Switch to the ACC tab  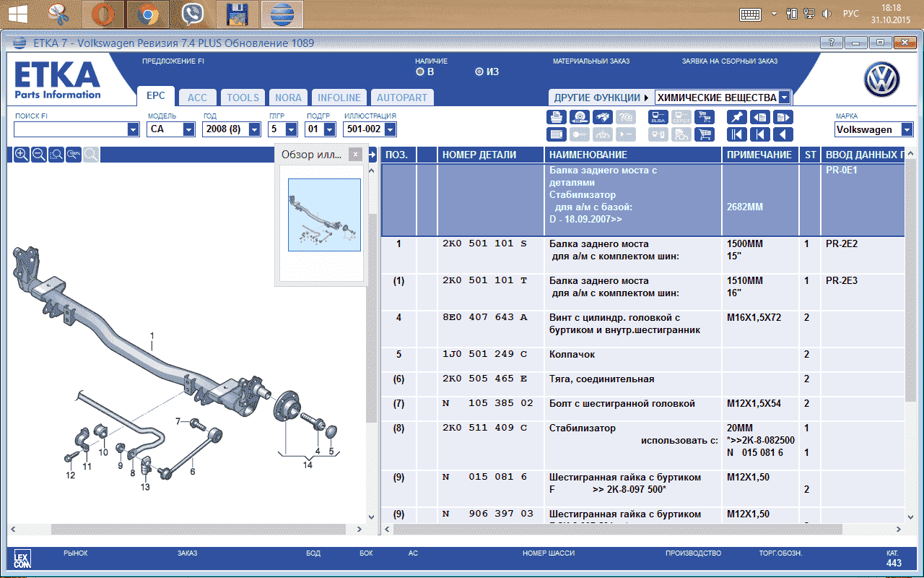197,98
